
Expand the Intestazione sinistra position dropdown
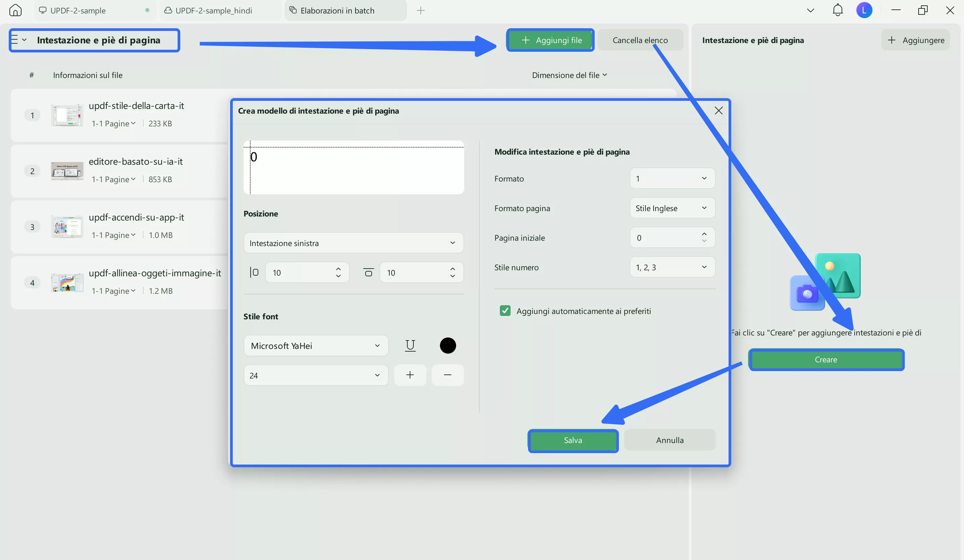[354, 243]
